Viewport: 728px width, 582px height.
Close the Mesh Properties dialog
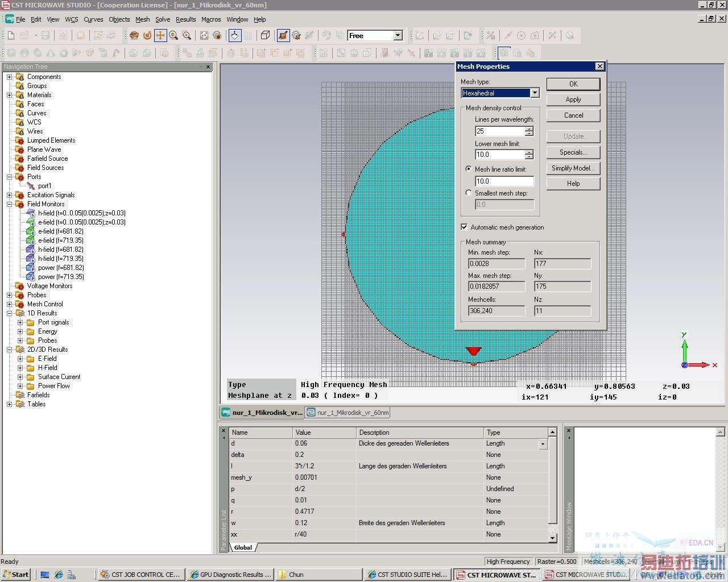599,66
